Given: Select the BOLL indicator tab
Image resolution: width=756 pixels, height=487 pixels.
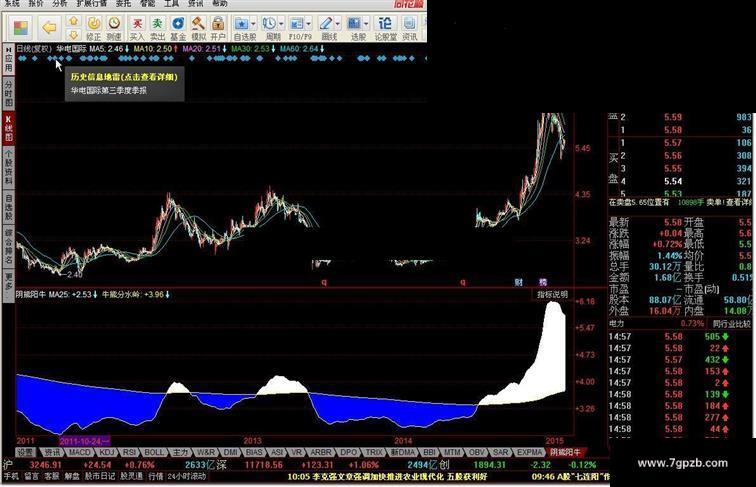Looking at the screenshot, I should coord(154,452).
